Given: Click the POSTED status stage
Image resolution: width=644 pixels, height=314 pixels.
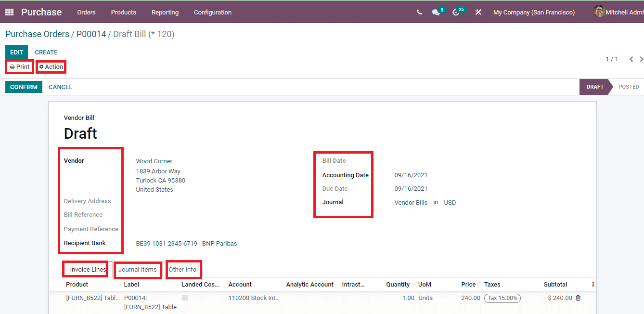Looking at the screenshot, I should pos(629,87).
